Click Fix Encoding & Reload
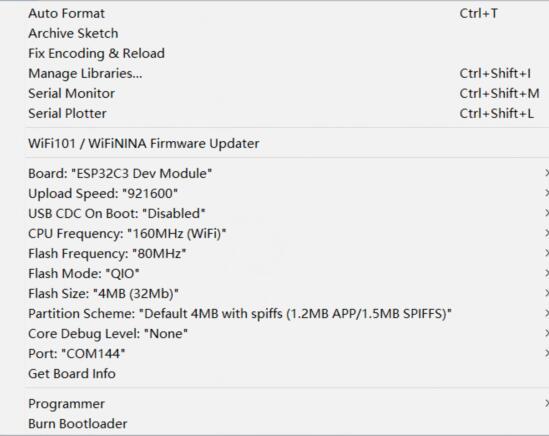Viewport: 549px width, 436px height. point(286,53)
